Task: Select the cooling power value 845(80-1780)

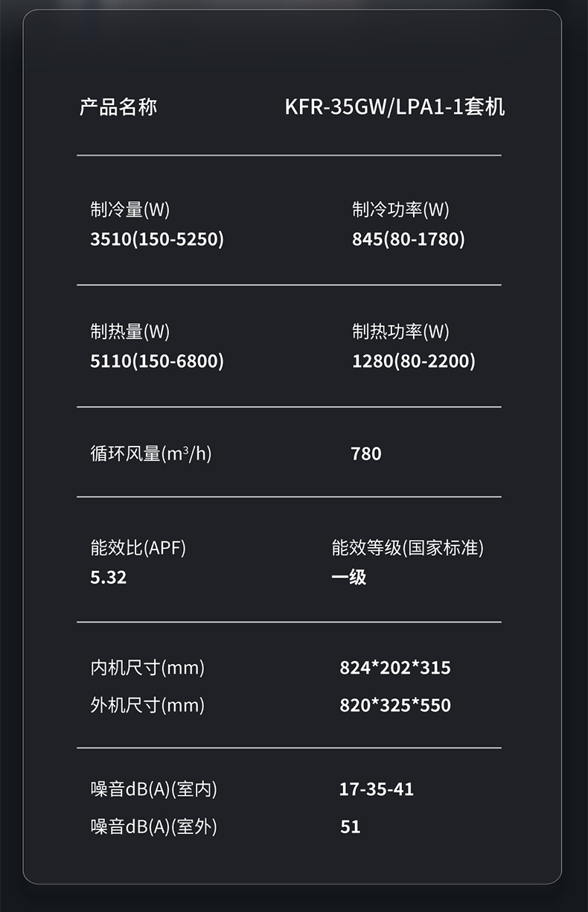Action: point(408,239)
